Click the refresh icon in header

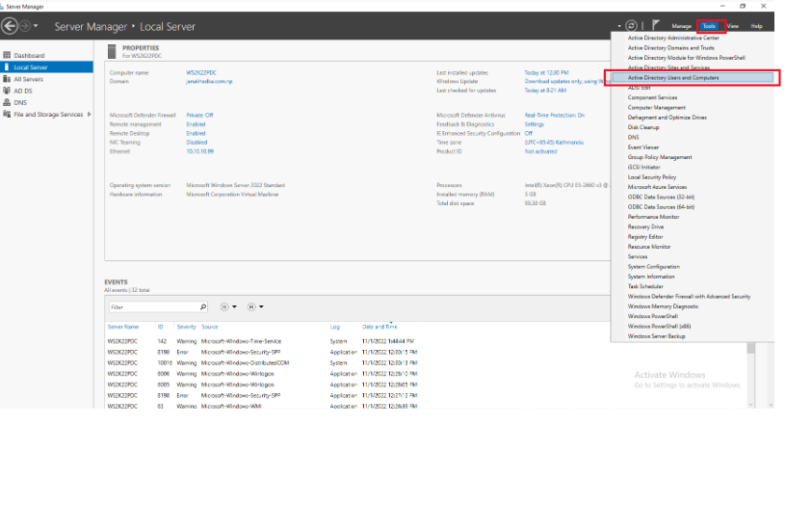click(631, 26)
